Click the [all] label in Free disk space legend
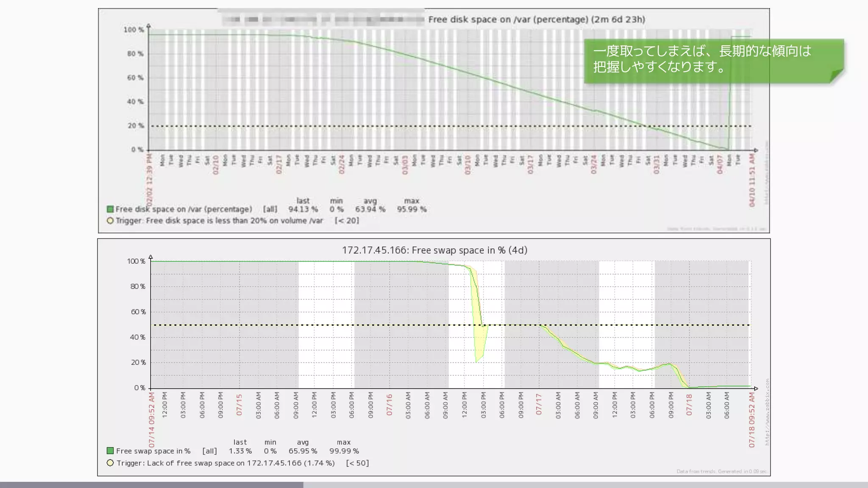 [270, 209]
